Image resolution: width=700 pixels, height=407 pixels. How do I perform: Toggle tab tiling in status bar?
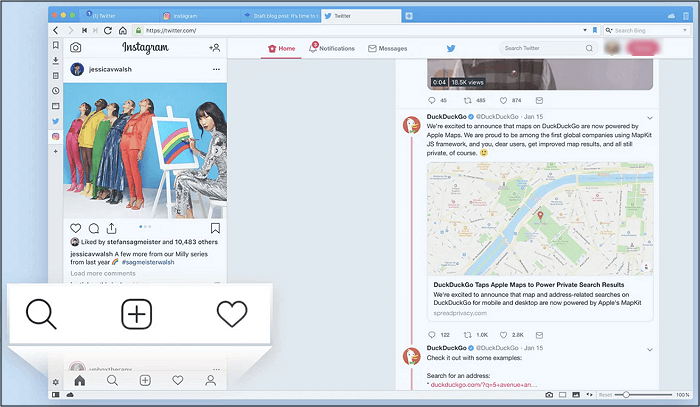pos(562,395)
